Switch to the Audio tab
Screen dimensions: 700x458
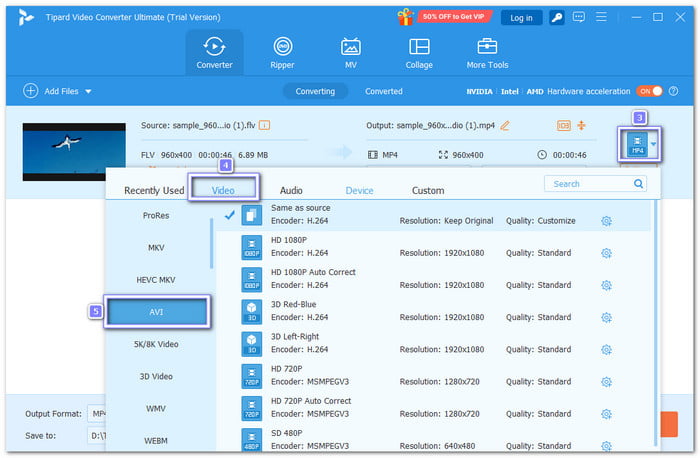point(291,190)
